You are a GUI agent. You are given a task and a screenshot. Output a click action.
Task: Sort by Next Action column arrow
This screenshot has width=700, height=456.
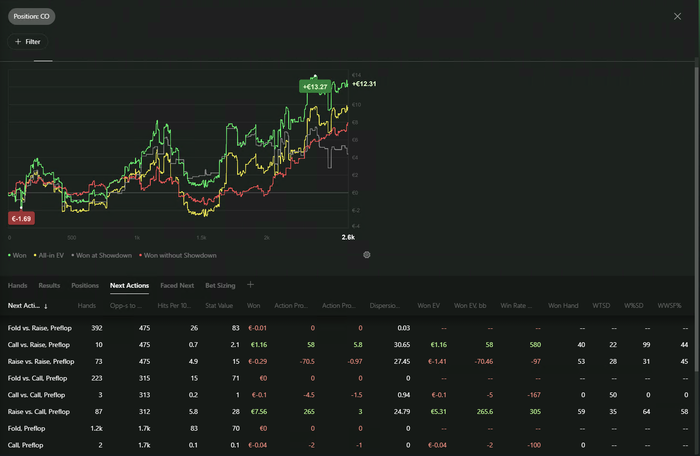coord(46,306)
